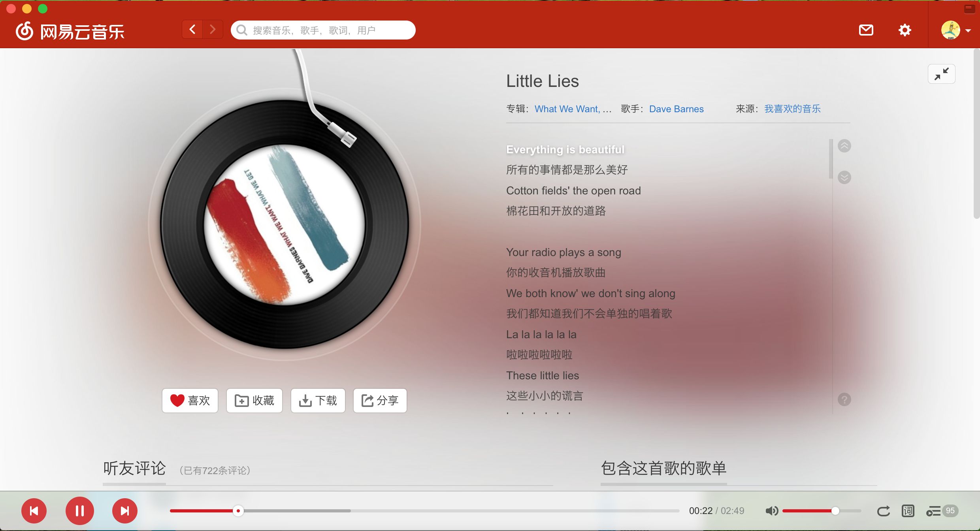980x531 pixels.
Task: Open the 听友评论 comments section heading
Action: point(134,469)
